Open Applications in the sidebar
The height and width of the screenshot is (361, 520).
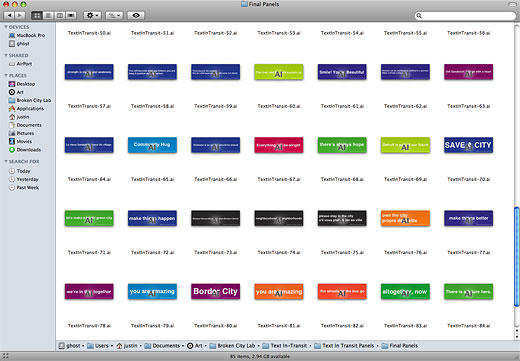[26, 109]
